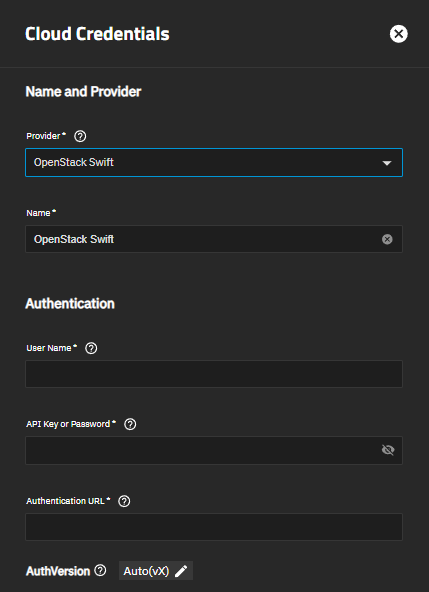Viewport: 429px width, 592px height.
Task: View help for API Key or Password
Action: click(130, 424)
